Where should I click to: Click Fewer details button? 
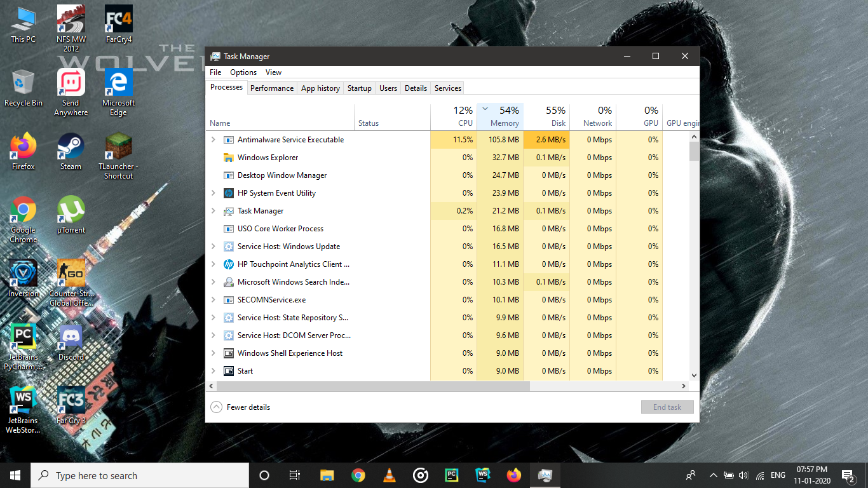tap(240, 407)
